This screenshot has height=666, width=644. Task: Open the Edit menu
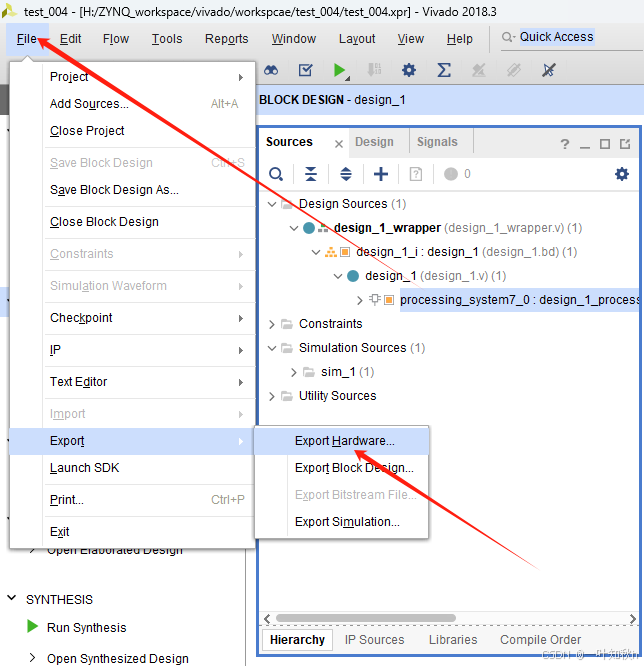point(70,39)
